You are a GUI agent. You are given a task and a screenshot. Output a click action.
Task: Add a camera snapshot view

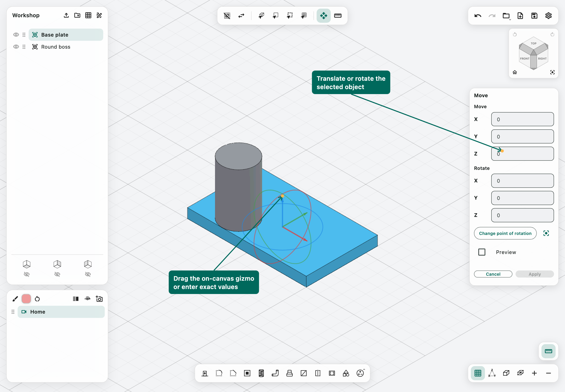click(99, 299)
